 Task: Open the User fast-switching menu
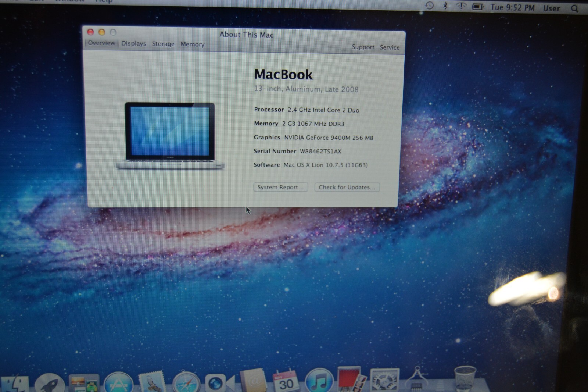coord(552,8)
